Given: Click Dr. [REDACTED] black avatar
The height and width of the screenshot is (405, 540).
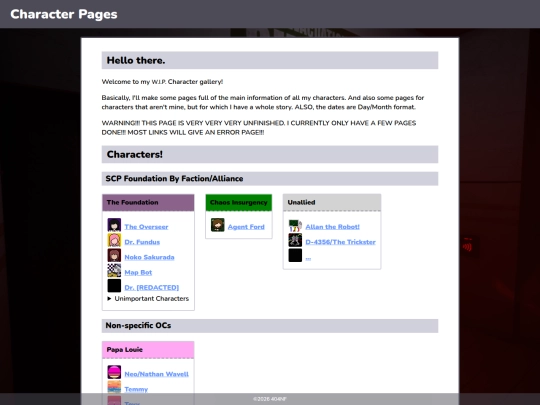Looking at the screenshot, I should [x=114, y=285].
